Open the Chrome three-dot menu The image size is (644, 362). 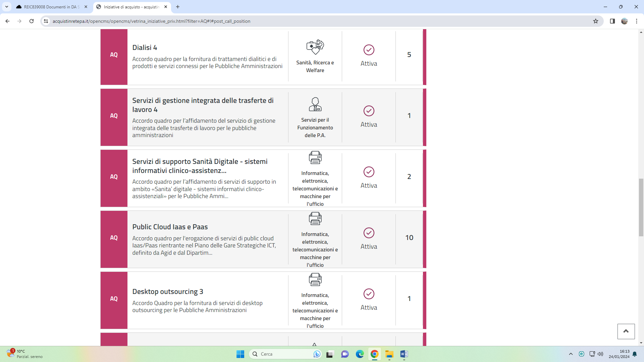[x=637, y=21]
